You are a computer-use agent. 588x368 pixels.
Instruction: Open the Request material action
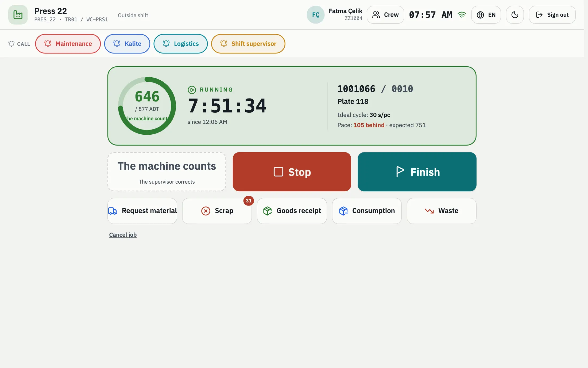(142, 211)
